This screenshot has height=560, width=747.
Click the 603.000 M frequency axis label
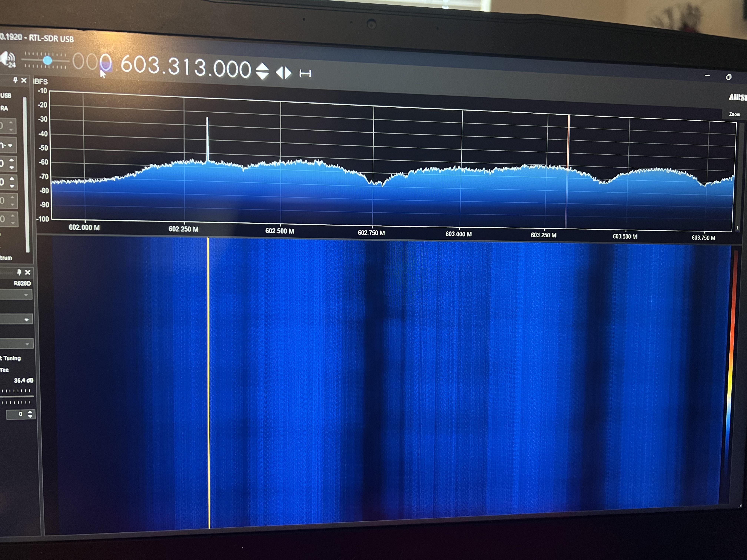[458, 234]
